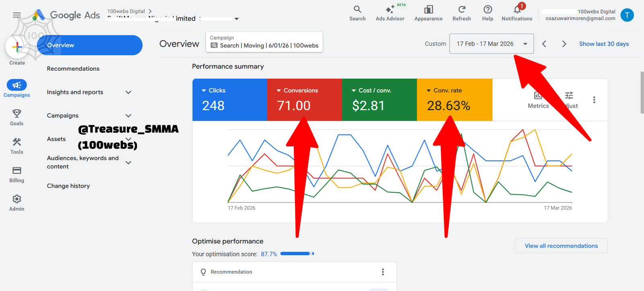Click the page vertical scrollbar

point(642,93)
